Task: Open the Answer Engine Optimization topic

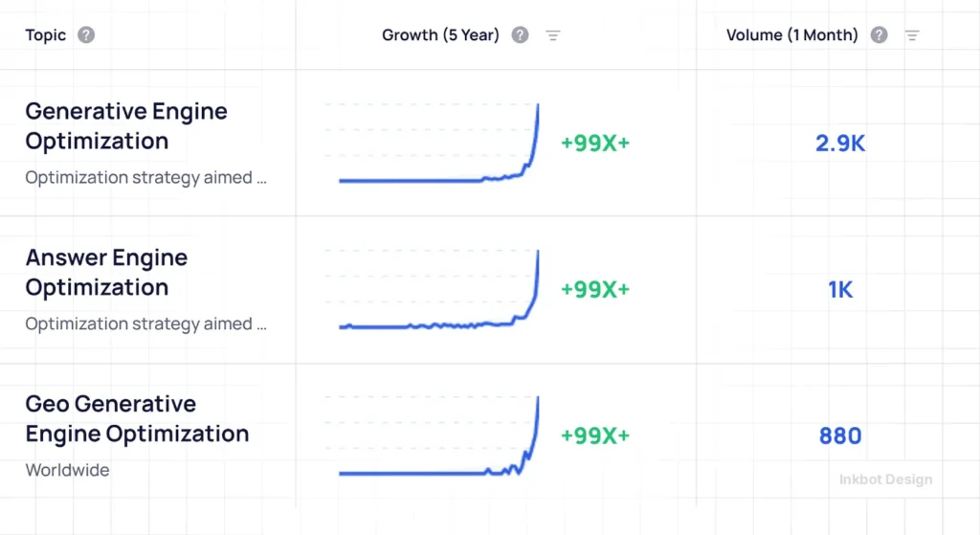Action: [x=106, y=272]
